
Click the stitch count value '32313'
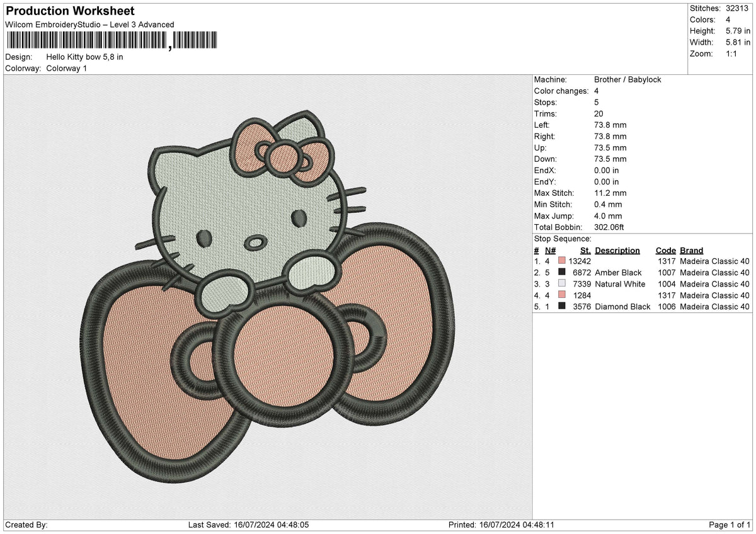coord(738,9)
